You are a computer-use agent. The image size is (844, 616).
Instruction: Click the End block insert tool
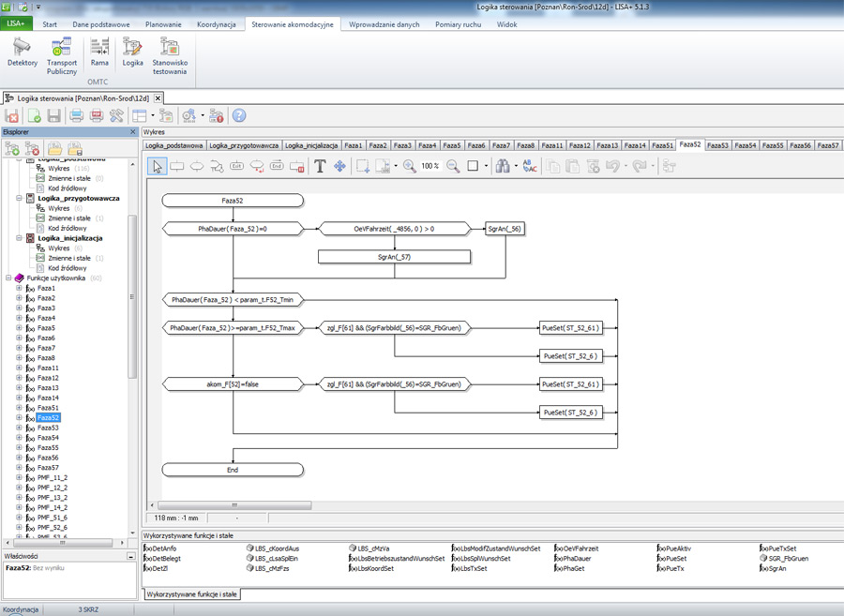[277, 166]
